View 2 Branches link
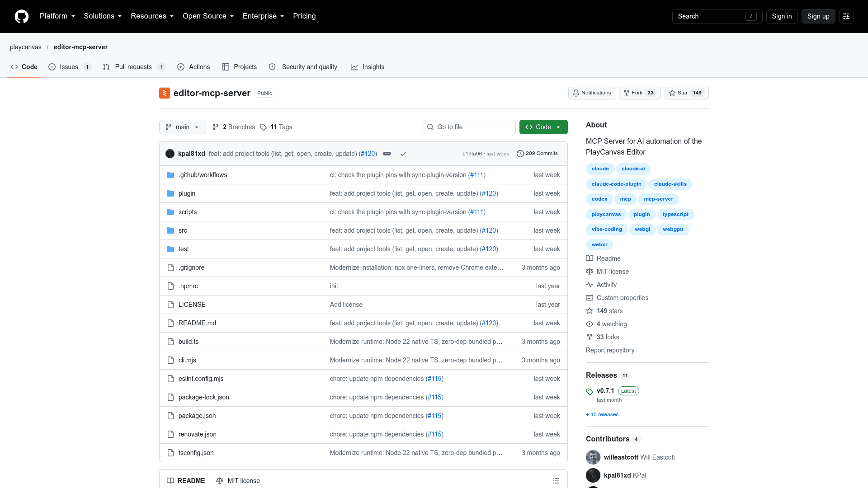The width and height of the screenshot is (868, 488). [234, 127]
